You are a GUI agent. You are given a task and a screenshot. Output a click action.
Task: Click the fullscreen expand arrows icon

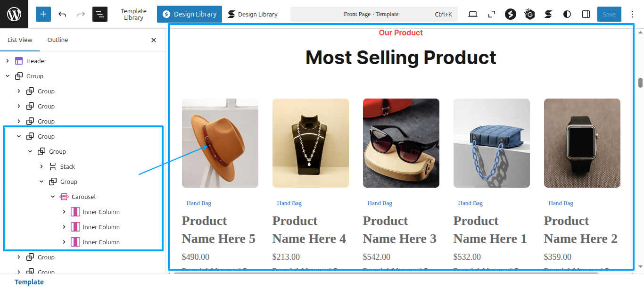[492, 14]
